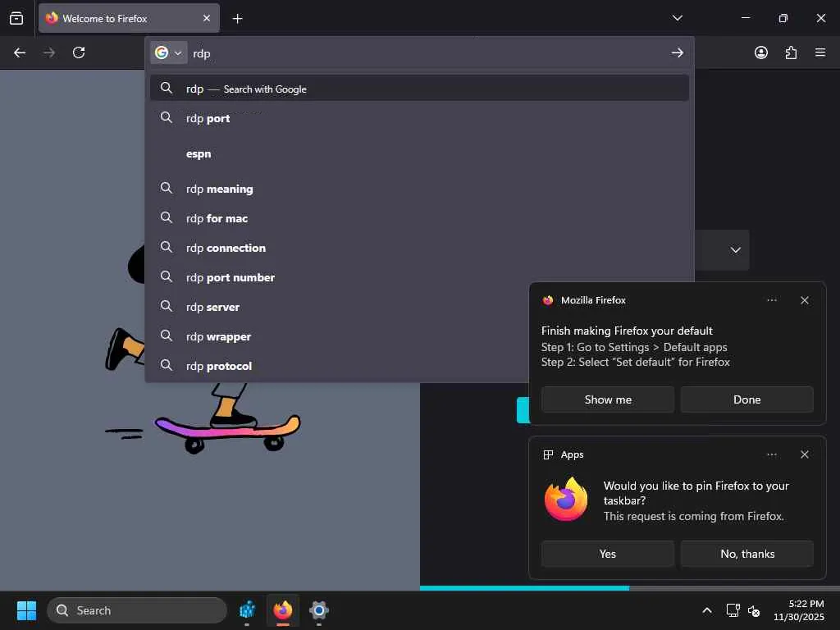840x630 pixels.
Task: Close the Welcome to Firefox tab
Action: pyautogui.click(x=206, y=18)
